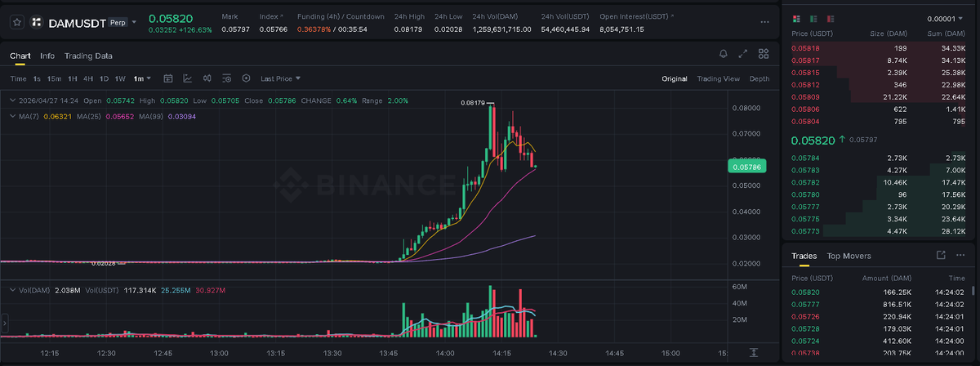
Task: Open the chart layout grid icon
Action: (764, 54)
